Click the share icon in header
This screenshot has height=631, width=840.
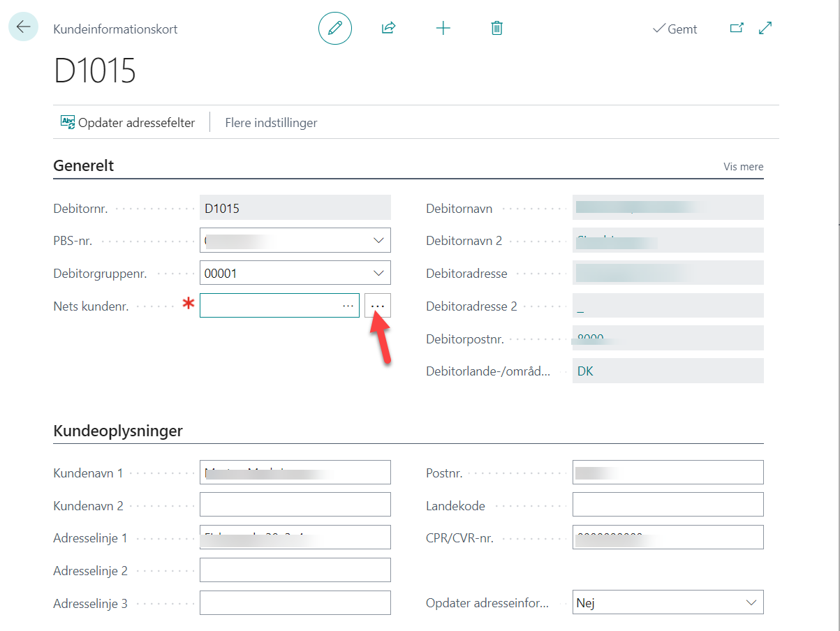click(388, 28)
